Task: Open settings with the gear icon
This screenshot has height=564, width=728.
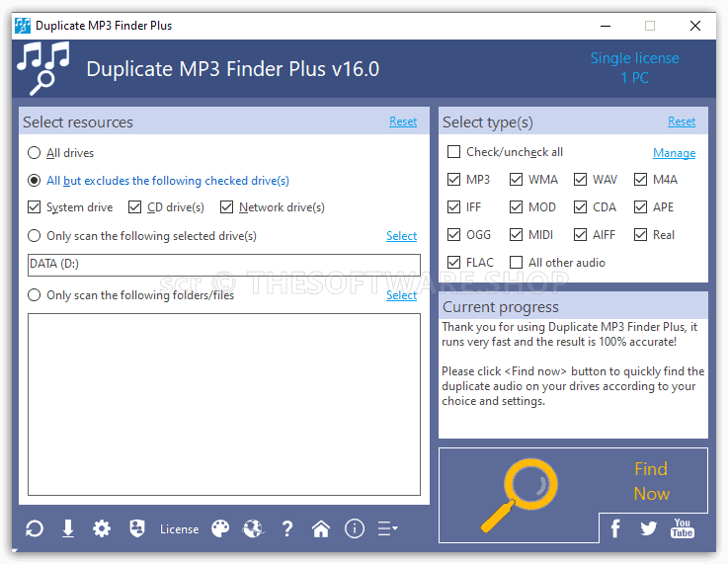Action: pyautogui.click(x=101, y=528)
